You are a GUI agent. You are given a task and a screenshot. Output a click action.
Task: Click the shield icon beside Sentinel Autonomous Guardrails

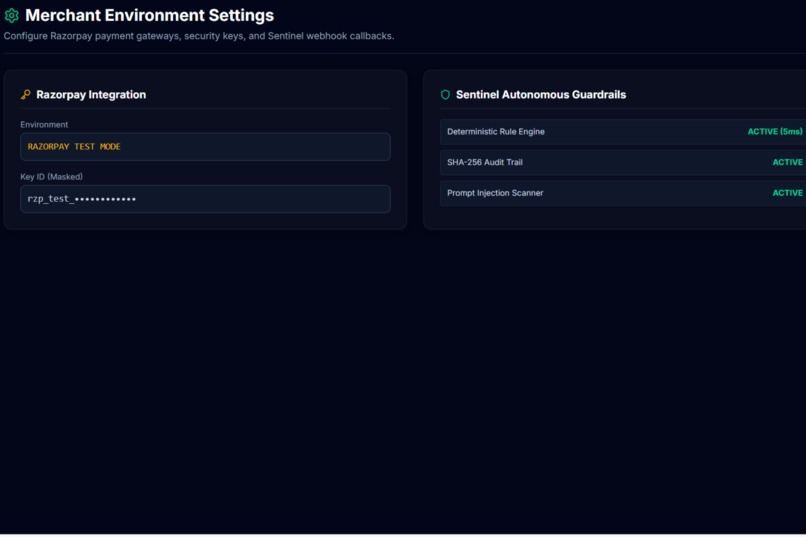coord(445,95)
